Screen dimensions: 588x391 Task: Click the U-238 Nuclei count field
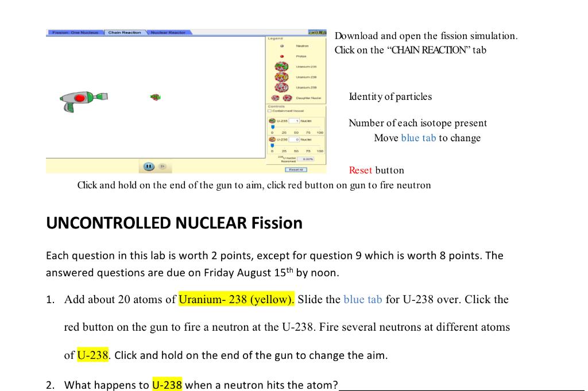coord(293,139)
